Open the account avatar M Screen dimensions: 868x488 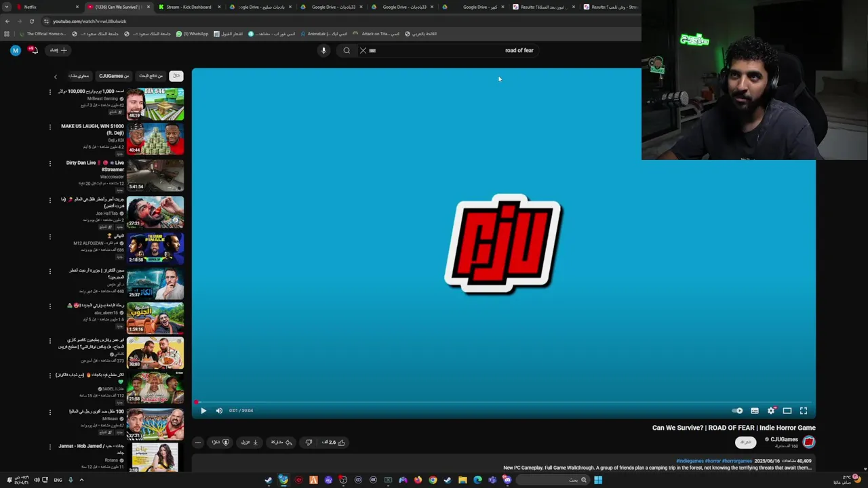[x=16, y=50]
